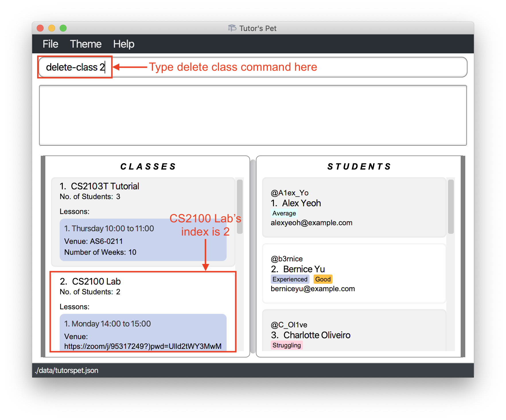Click alexyeoh@example.com email
506x420 pixels.
point(312,223)
